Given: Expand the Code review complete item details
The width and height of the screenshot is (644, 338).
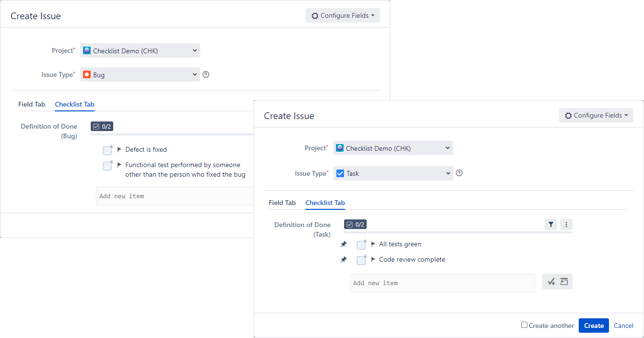Looking at the screenshot, I should 372,259.
